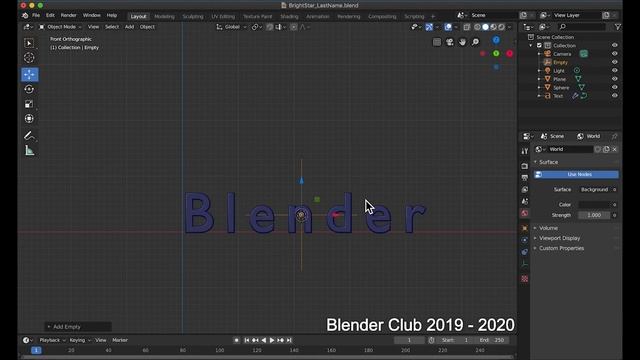640x360 pixels.
Task: Hide Light with its eye icon
Action: coord(615,71)
